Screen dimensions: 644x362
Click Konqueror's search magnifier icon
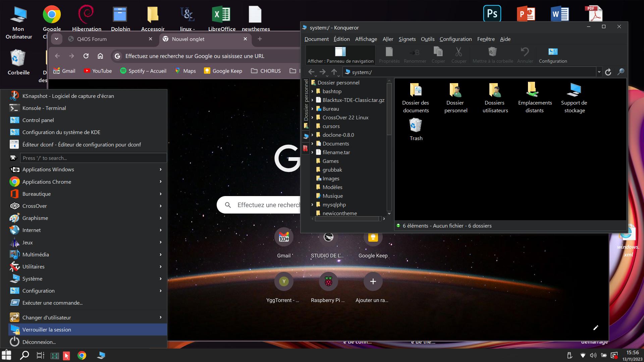point(621,72)
